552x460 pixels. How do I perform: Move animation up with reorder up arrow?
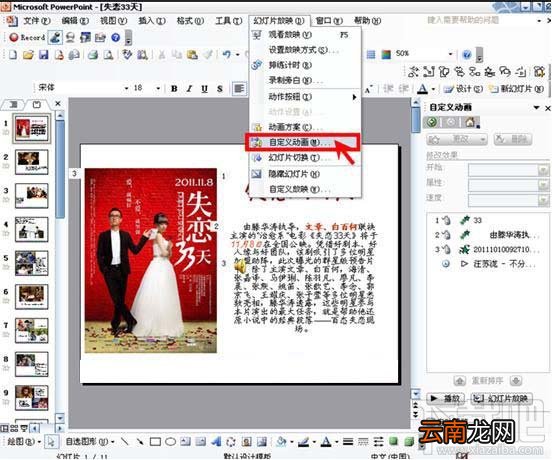[x=459, y=381]
